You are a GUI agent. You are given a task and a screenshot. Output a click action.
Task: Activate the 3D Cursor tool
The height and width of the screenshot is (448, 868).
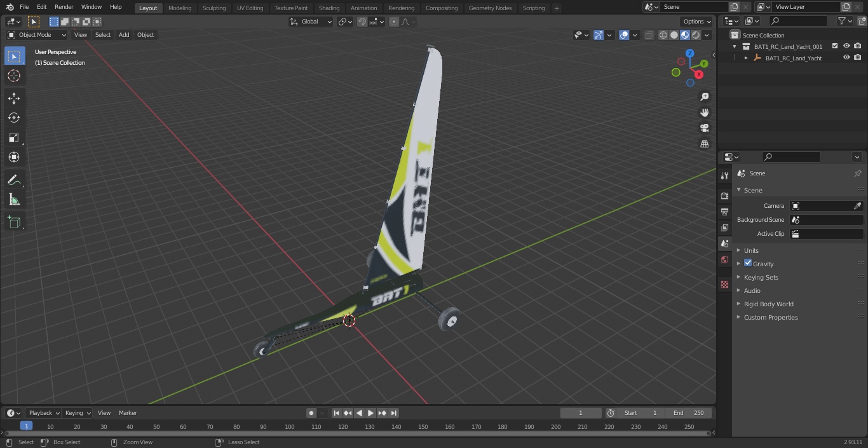tap(14, 76)
